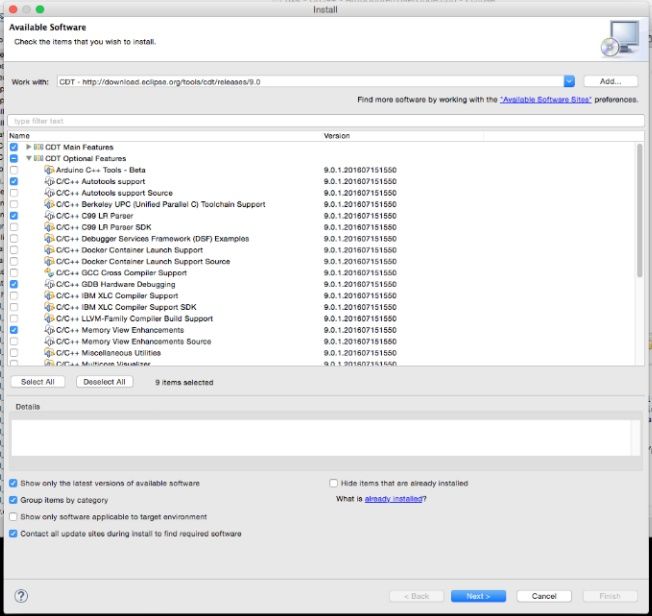This screenshot has width=652, height=616.
Task: Expand the CDT Main Features category
Action: coord(28,147)
